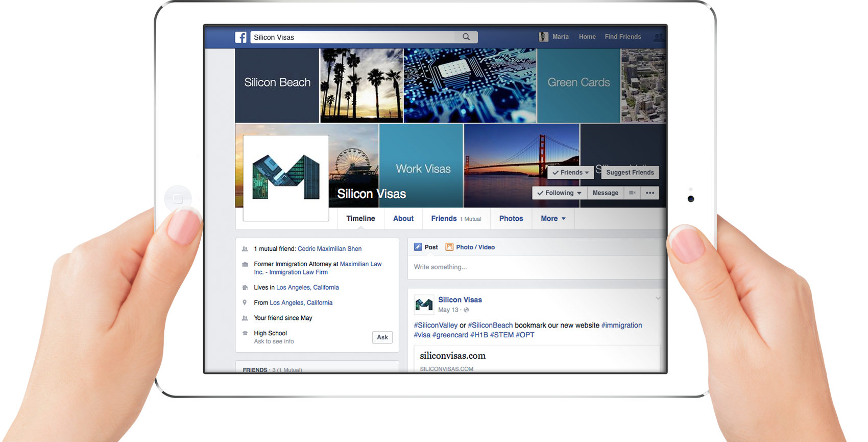Click the Photo / Video composer tab

coord(470,247)
